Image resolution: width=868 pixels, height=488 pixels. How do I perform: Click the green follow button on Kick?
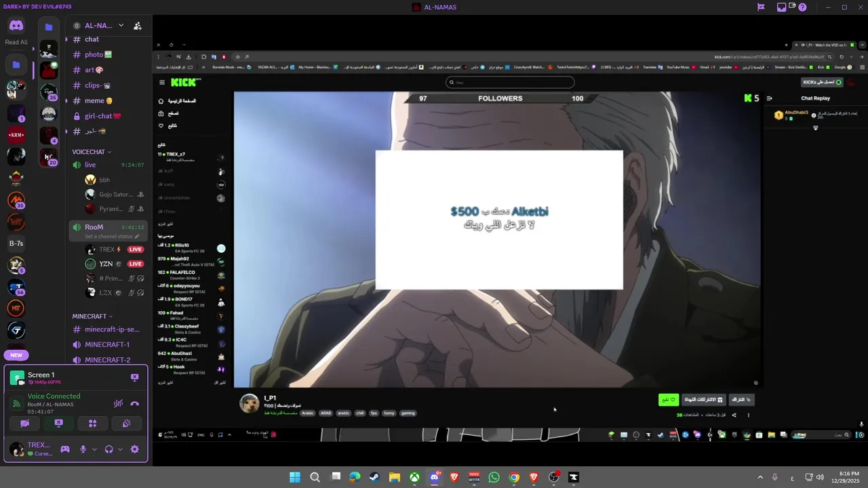[x=669, y=400]
